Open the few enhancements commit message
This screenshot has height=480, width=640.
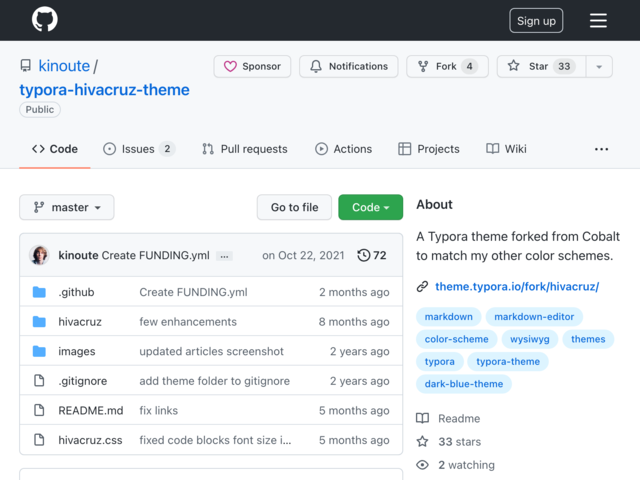pyautogui.click(x=188, y=322)
